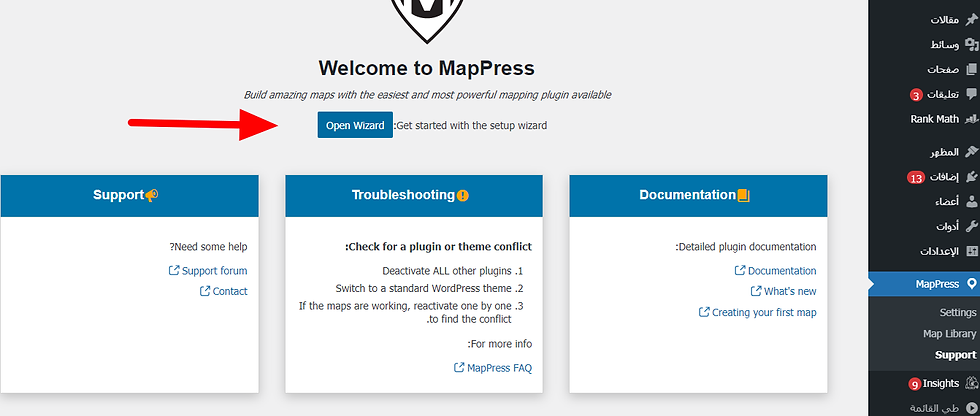The image size is (980, 416).
Task: Open the Rank Math menu
Action: (924, 119)
